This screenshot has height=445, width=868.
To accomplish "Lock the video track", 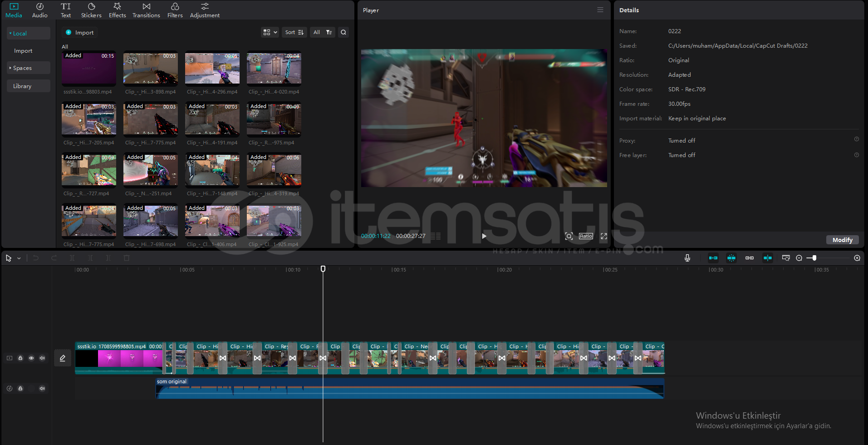I will click(20, 358).
